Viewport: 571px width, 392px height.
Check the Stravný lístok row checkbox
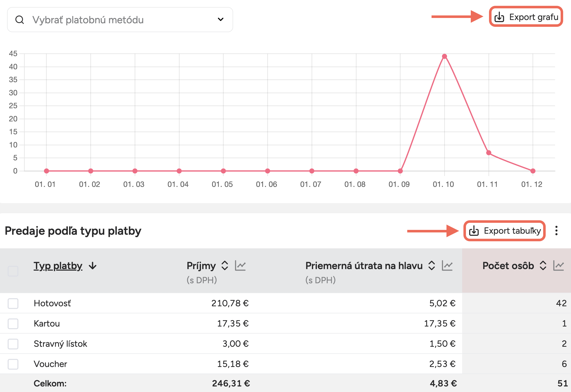(x=13, y=344)
